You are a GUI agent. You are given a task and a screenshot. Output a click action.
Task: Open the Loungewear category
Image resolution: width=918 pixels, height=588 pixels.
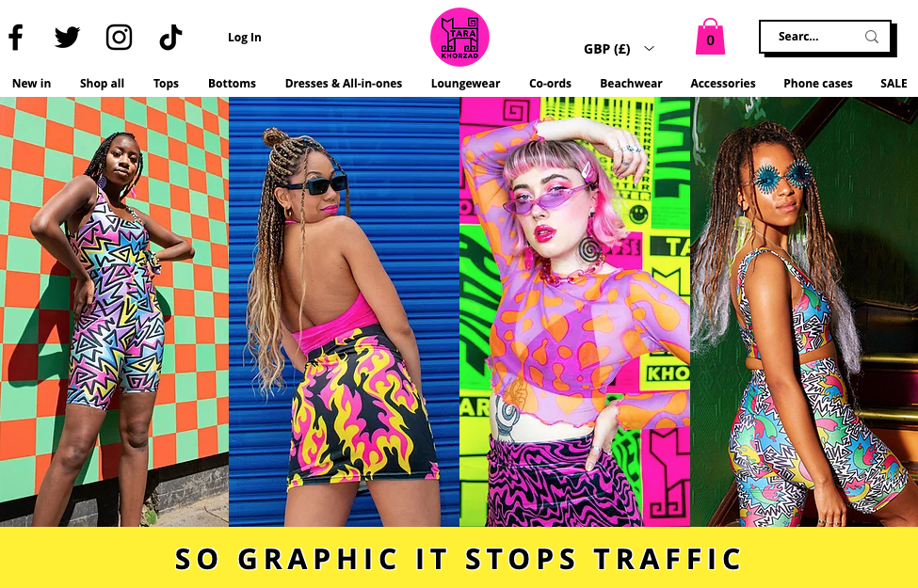pos(465,83)
